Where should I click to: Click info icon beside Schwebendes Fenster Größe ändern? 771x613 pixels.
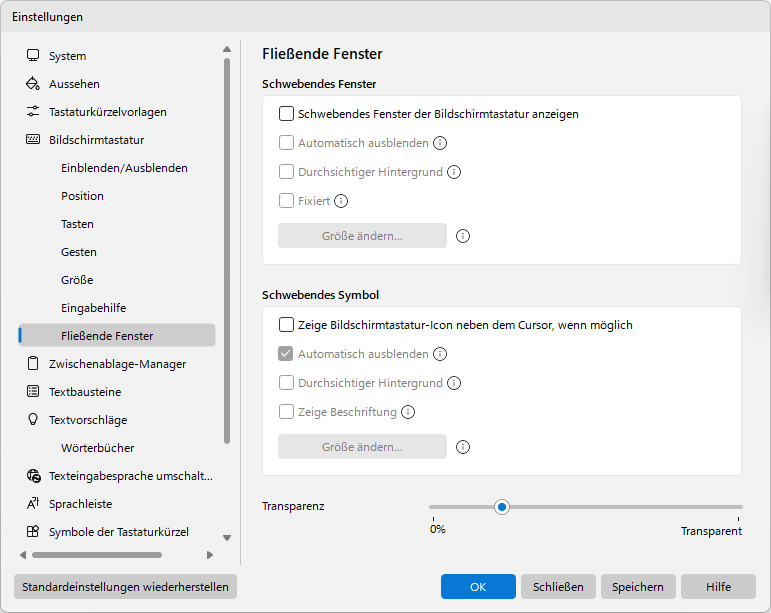coord(463,236)
